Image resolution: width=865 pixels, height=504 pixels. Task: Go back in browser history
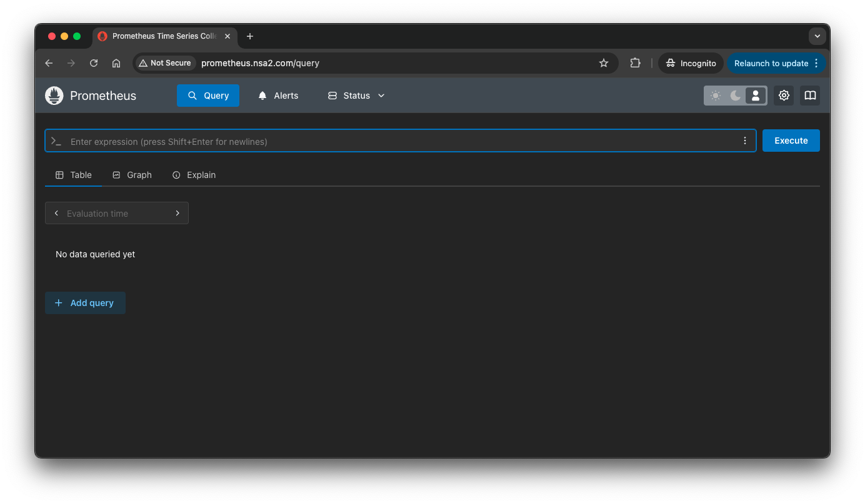pyautogui.click(x=49, y=63)
